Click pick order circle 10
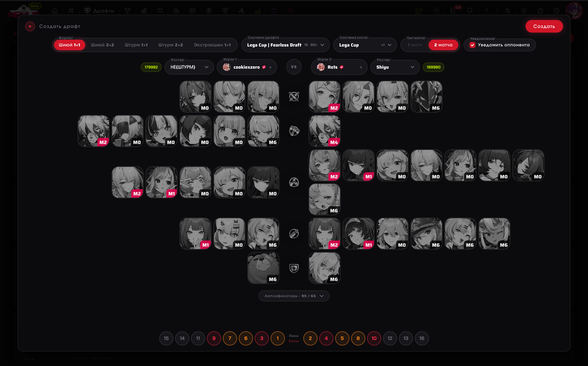Screen dimensions: 588x366 [x=374, y=338]
